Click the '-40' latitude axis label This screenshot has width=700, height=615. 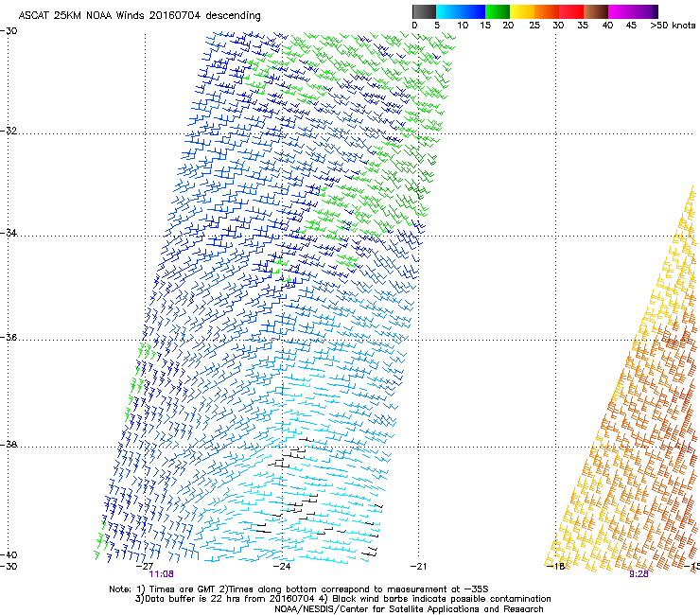coord(9,555)
